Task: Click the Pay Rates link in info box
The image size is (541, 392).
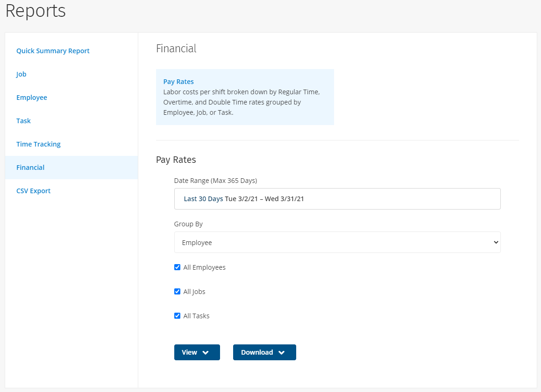Action: point(178,81)
